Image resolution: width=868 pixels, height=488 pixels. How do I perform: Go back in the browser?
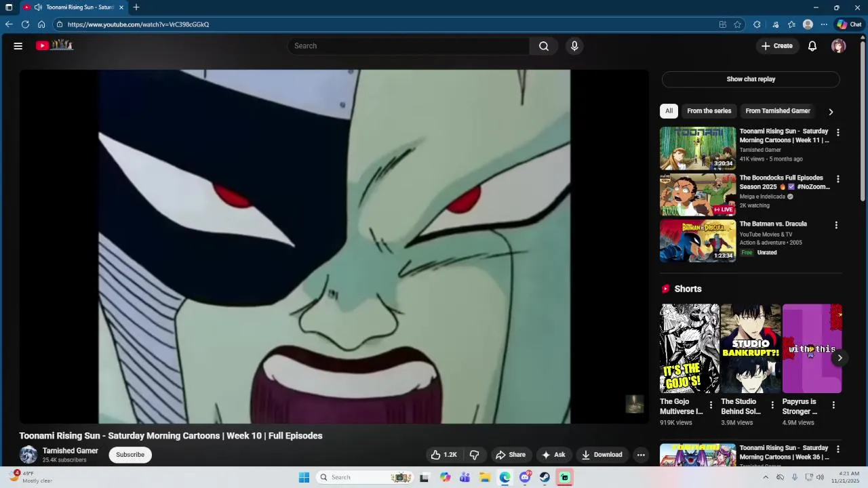click(x=9, y=24)
